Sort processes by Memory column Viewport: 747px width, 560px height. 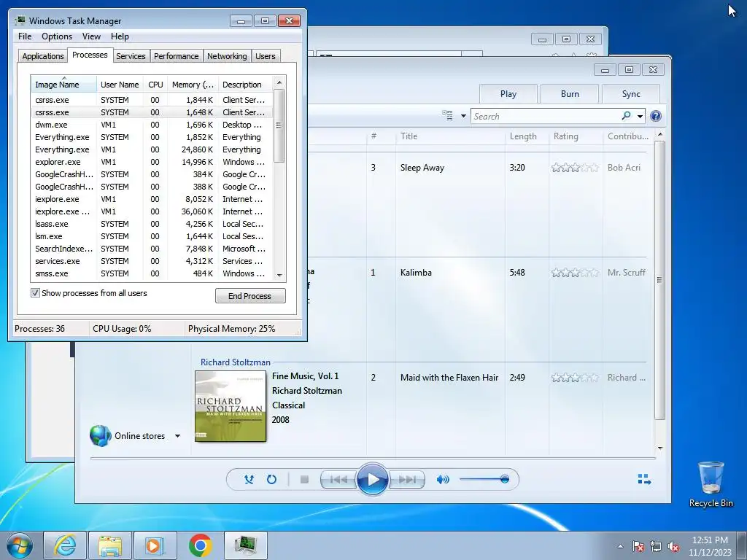[193, 85]
